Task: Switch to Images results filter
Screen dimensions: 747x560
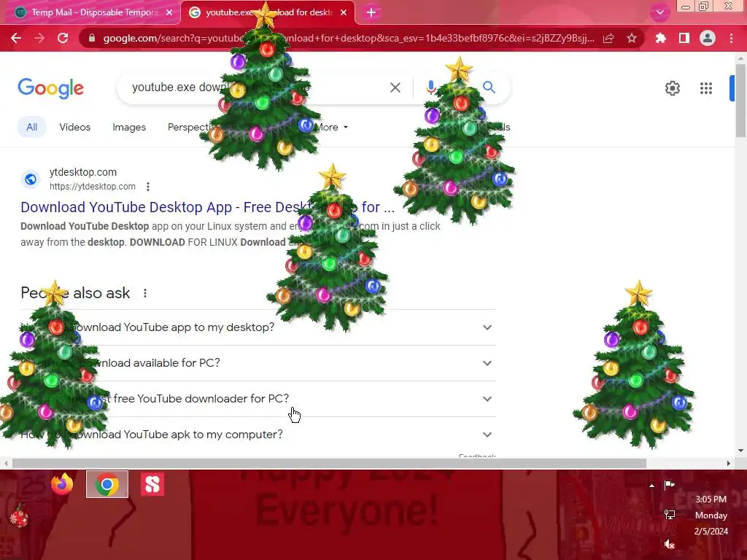Action: pos(129,127)
